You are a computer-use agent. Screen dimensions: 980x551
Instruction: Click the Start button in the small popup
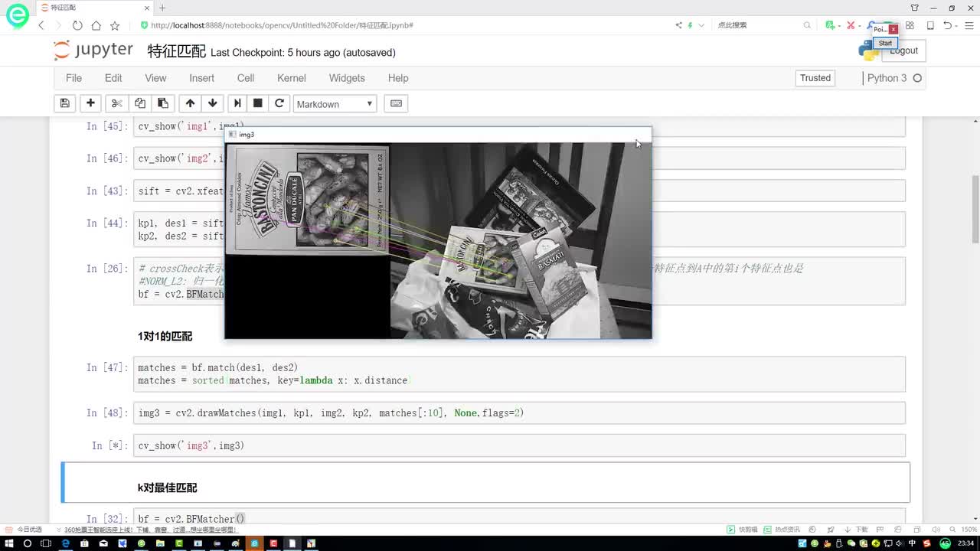(x=885, y=43)
